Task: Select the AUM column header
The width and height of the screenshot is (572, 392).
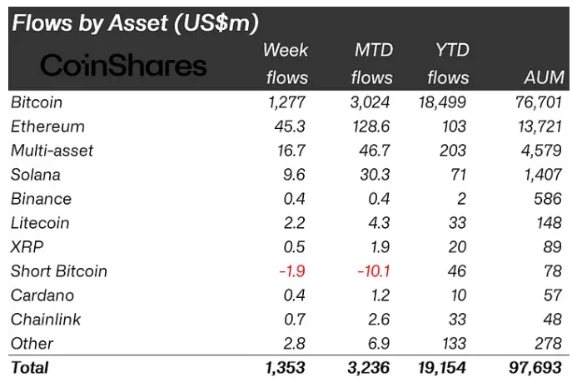Action: [545, 77]
